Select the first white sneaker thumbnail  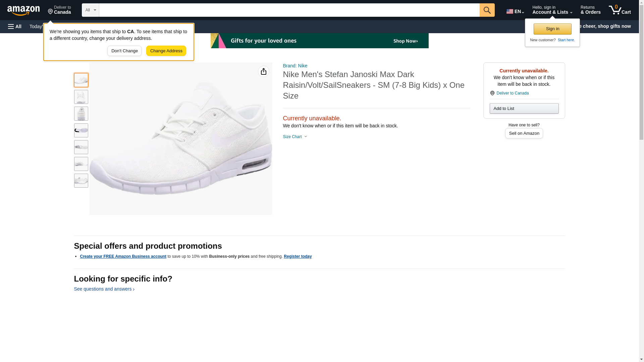tap(81, 80)
